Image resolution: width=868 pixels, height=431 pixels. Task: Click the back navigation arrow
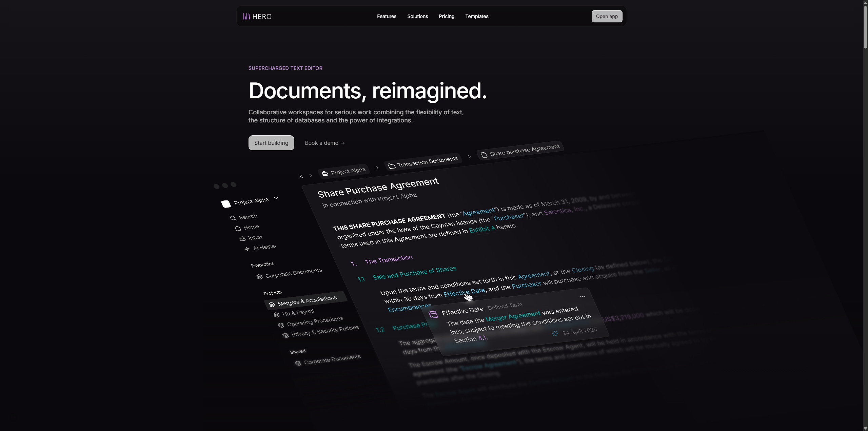(x=301, y=176)
